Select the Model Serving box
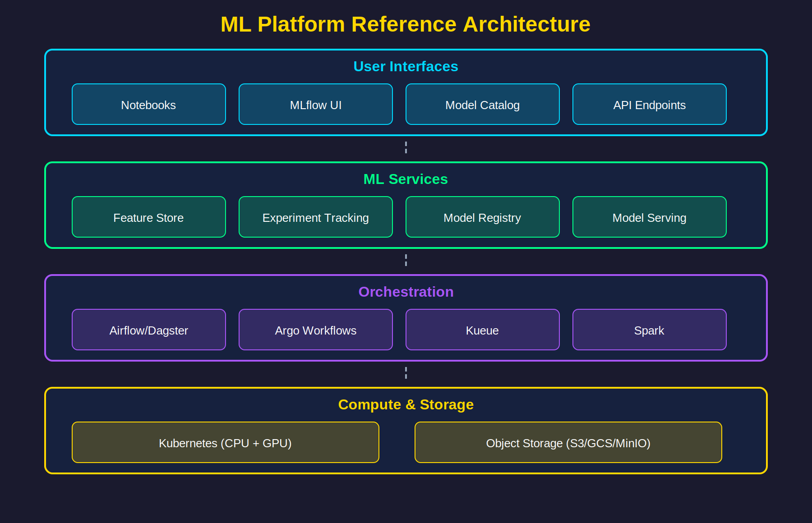The height and width of the screenshot is (523, 812). coord(649,217)
